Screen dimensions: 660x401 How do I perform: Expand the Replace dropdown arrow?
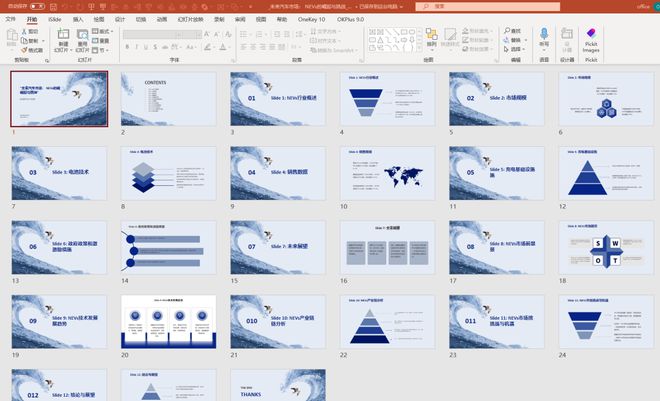pos(524,41)
